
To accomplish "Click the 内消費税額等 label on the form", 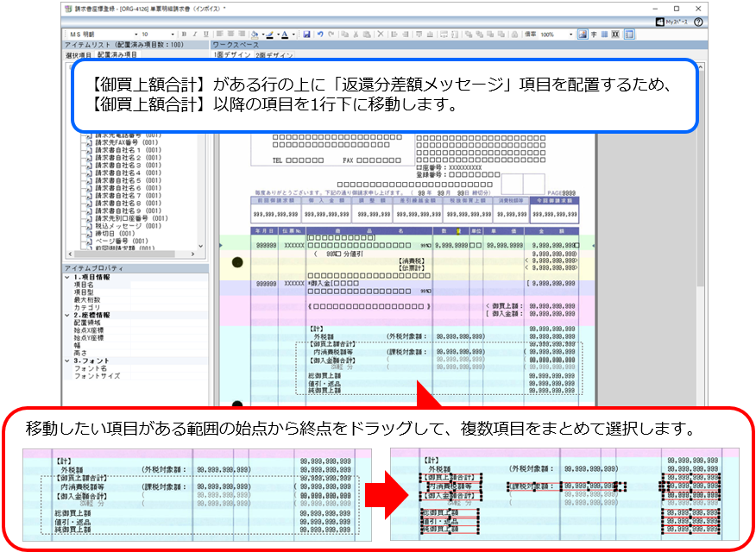I will click(x=333, y=352).
